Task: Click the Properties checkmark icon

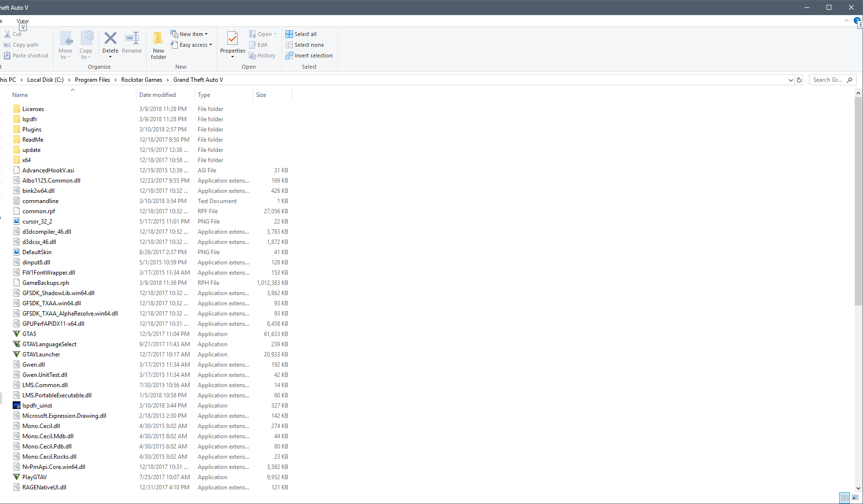Action: click(232, 38)
